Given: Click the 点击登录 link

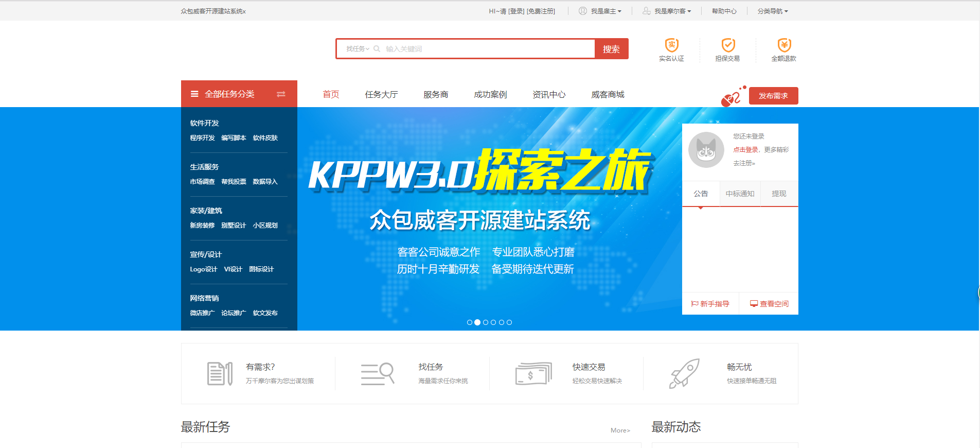Looking at the screenshot, I should 745,149.
